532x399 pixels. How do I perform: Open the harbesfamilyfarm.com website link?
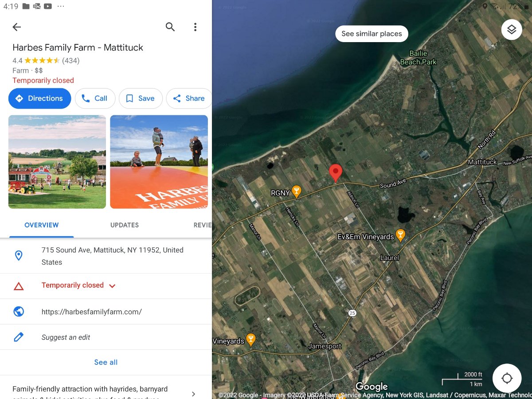(x=92, y=312)
